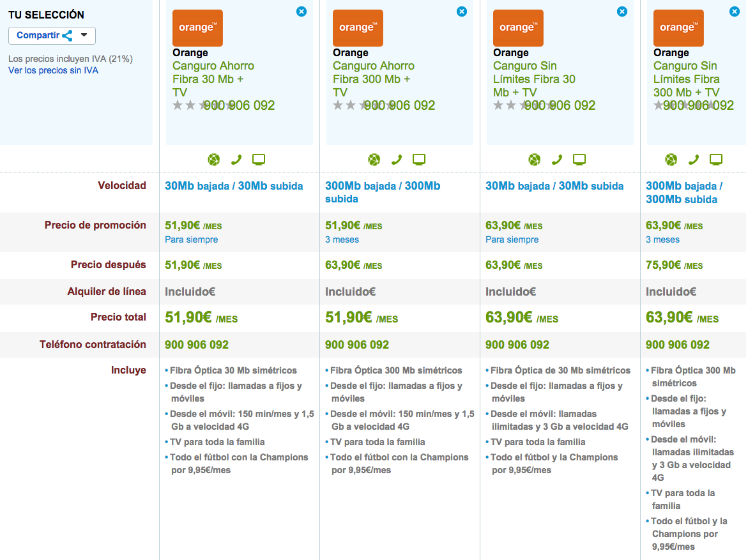Click the Compartir label

(38, 35)
